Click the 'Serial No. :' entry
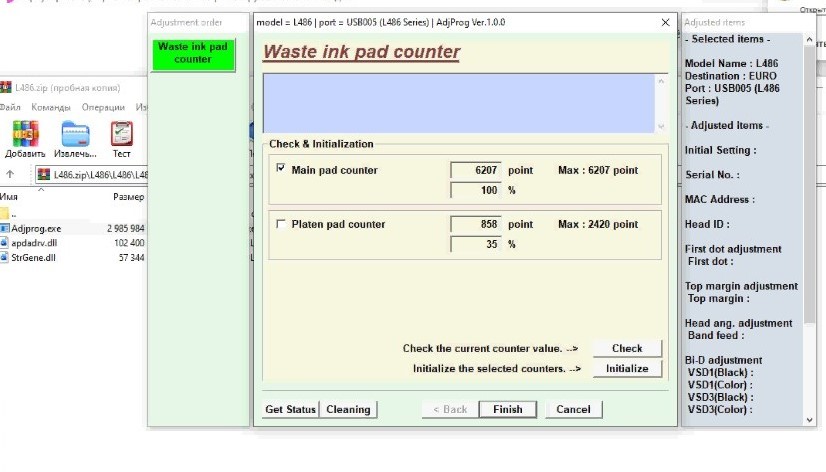The width and height of the screenshot is (826, 472). tap(712, 175)
